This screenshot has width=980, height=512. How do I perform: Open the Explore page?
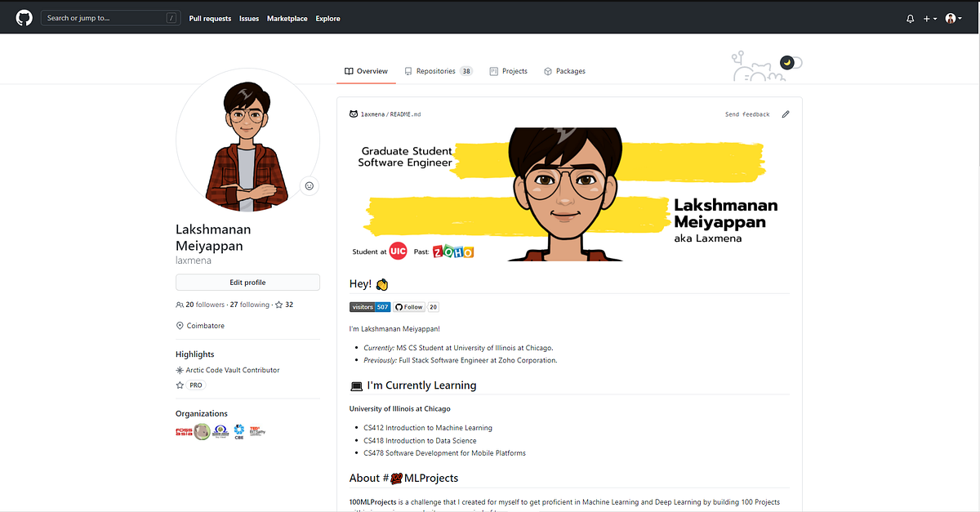(328, 18)
